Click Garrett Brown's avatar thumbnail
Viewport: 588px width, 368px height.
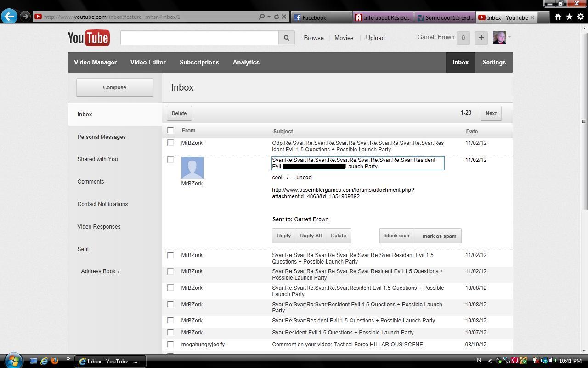pos(499,37)
